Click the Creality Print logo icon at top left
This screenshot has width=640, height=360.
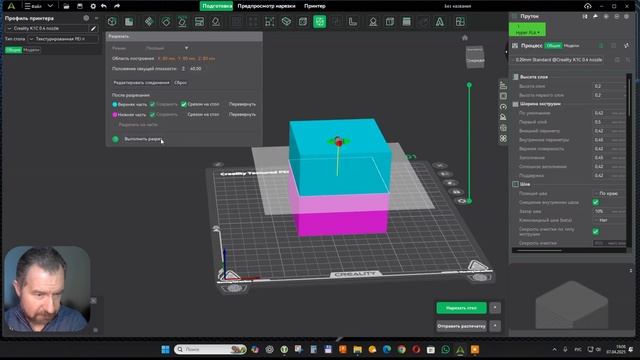(11, 6)
